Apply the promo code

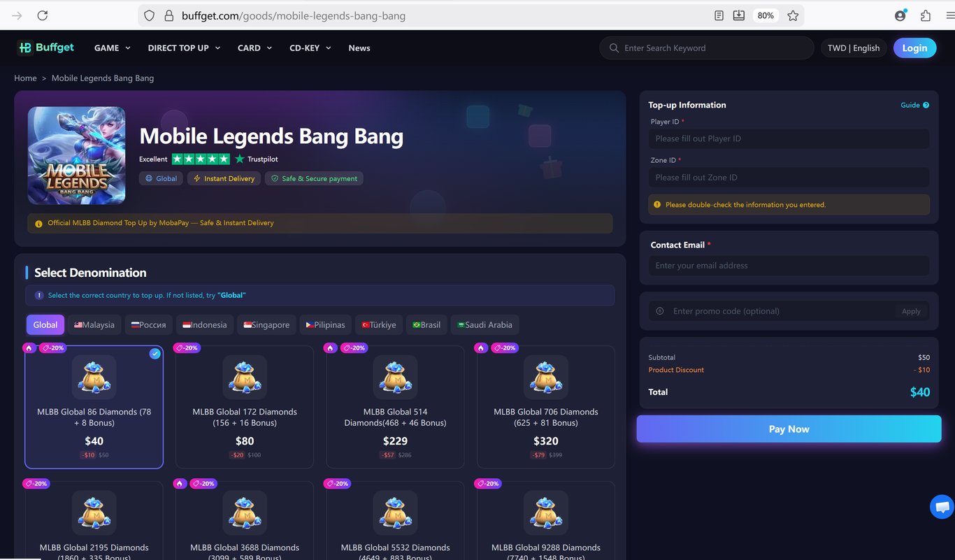click(911, 311)
